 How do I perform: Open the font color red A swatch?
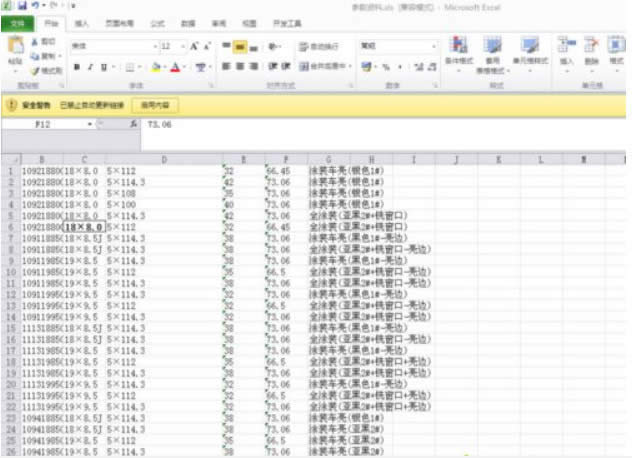coord(174,67)
